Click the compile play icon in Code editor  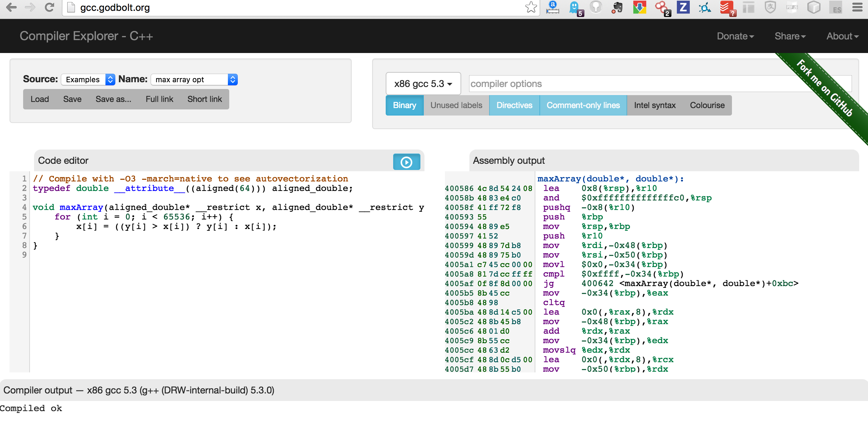pyautogui.click(x=406, y=162)
